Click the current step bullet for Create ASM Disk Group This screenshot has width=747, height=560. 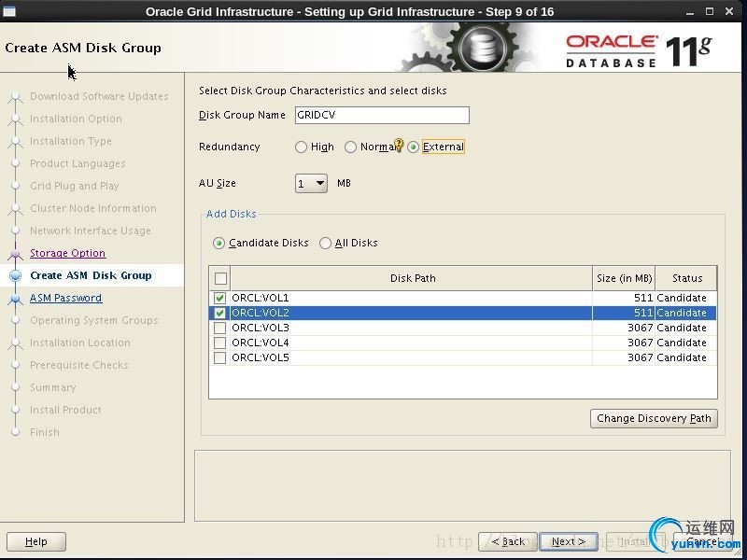pyautogui.click(x=15, y=275)
